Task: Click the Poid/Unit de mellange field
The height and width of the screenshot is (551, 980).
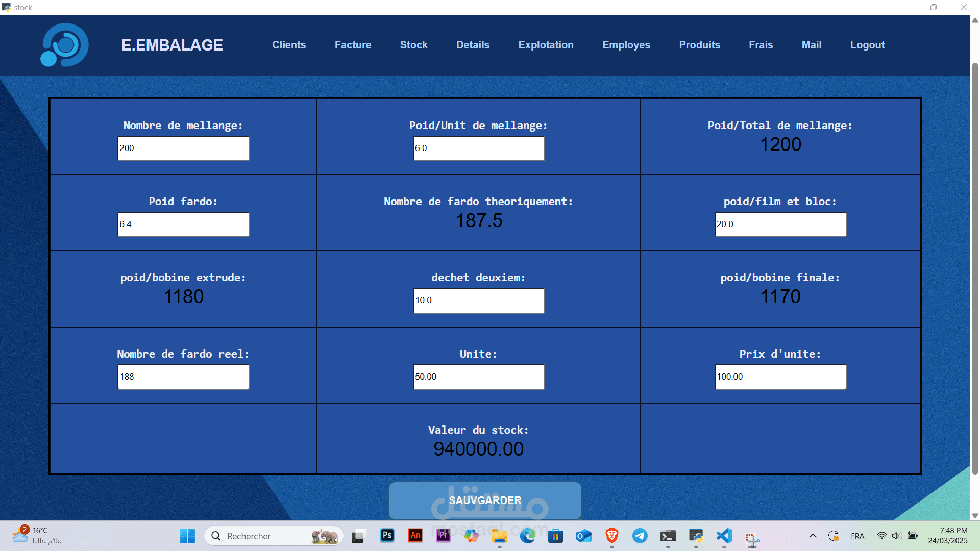Action: 479,148
